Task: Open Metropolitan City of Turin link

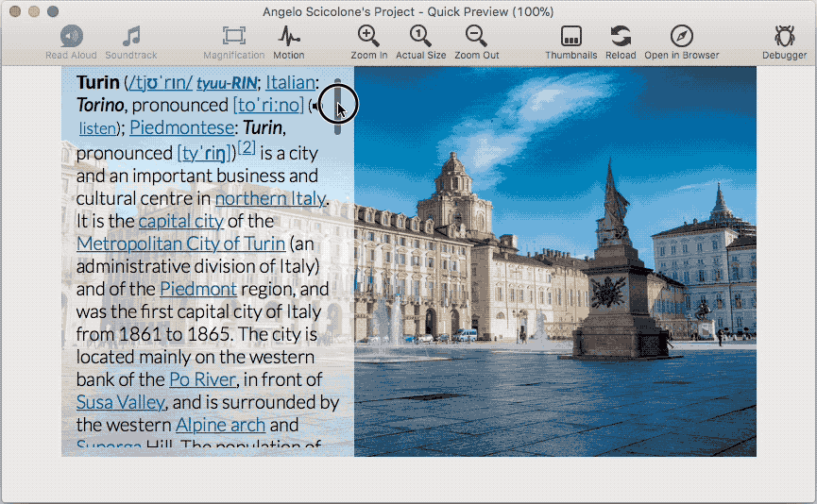Action: pos(180,244)
